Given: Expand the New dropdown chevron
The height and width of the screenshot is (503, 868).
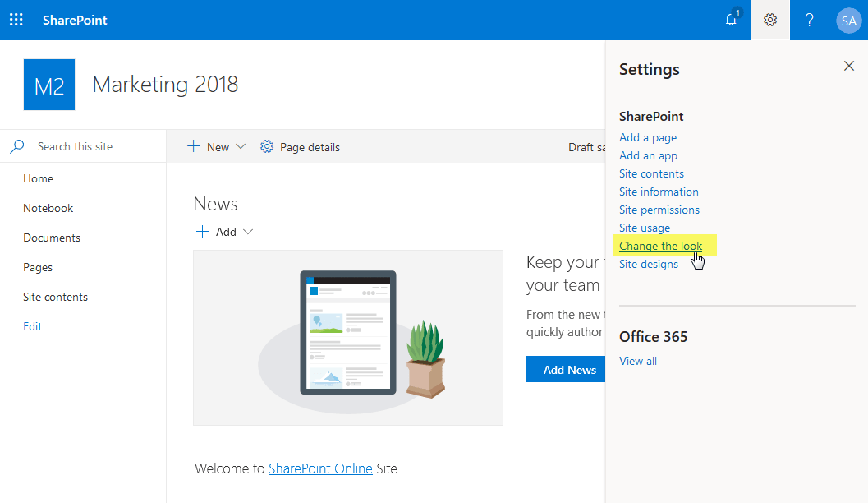Looking at the screenshot, I should coord(241,146).
